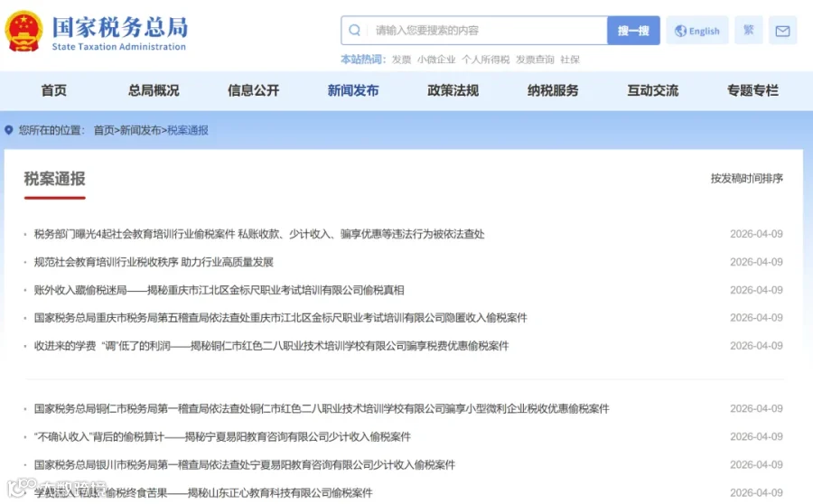Open article 国家税务总局银川市税务局第一稽查局依法查处
813x504 pixels.
point(245,464)
